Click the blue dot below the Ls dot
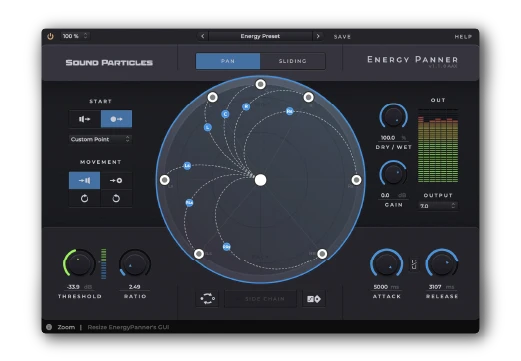This screenshot has height=361, width=521. click(x=189, y=203)
